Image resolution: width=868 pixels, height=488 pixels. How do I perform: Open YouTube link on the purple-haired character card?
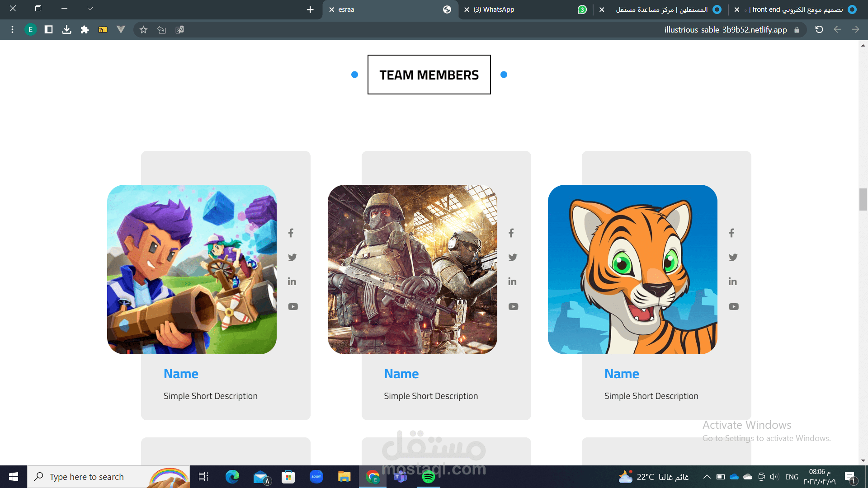pyautogui.click(x=293, y=306)
